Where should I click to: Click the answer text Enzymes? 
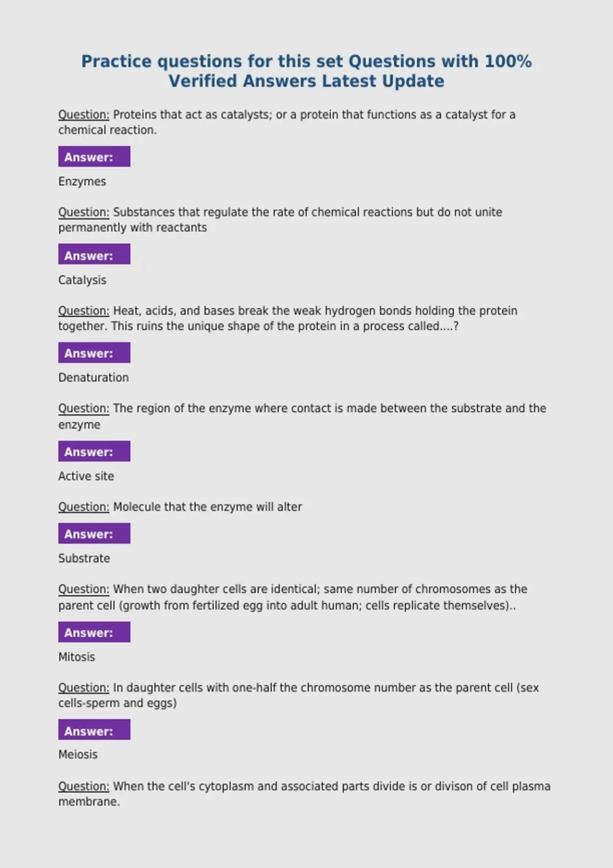[82, 182]
